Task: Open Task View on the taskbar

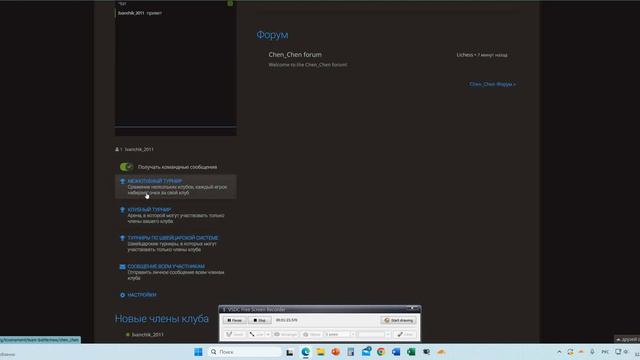Action: [x=289, y=352]
